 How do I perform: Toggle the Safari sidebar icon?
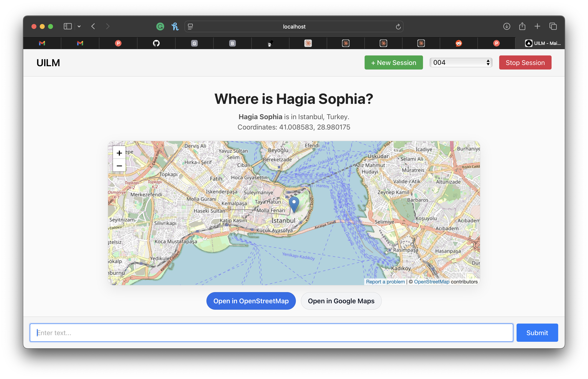(67, 26)
